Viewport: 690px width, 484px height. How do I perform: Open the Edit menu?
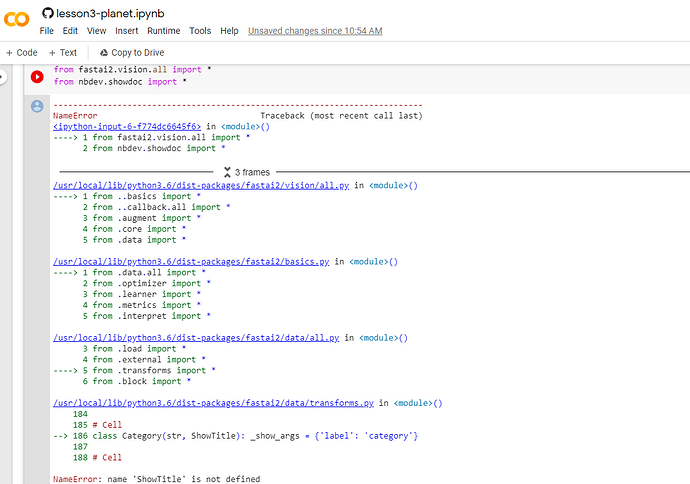coord(70,31)
